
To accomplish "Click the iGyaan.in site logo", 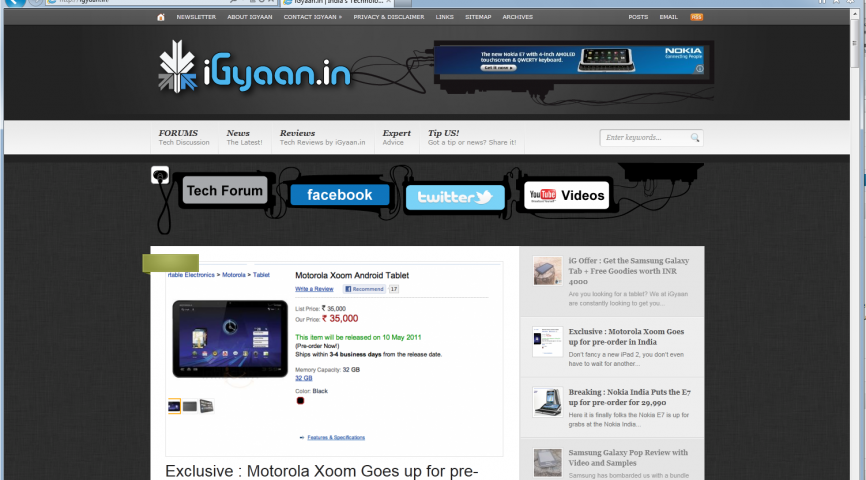I will tap(253, 70).
